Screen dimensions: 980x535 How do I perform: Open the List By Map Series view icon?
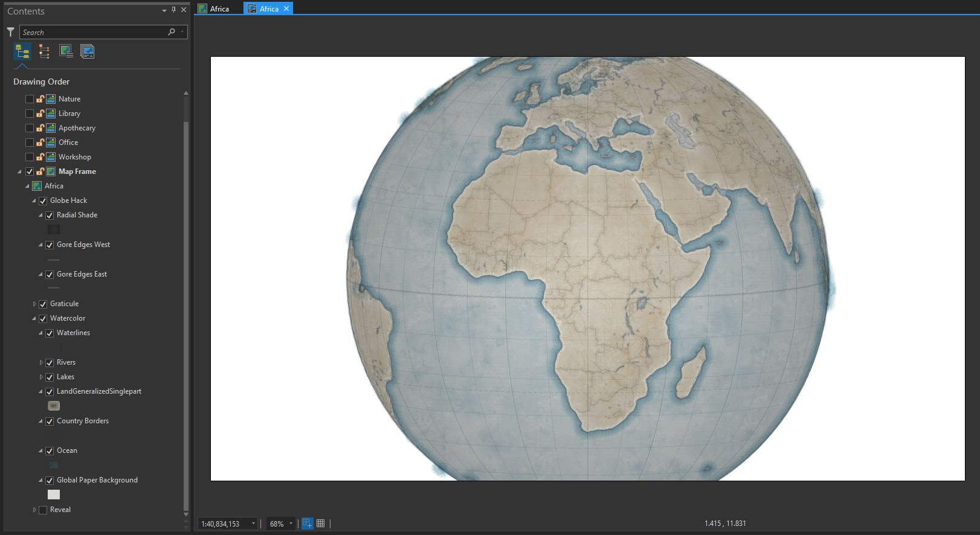coord(88,52)
